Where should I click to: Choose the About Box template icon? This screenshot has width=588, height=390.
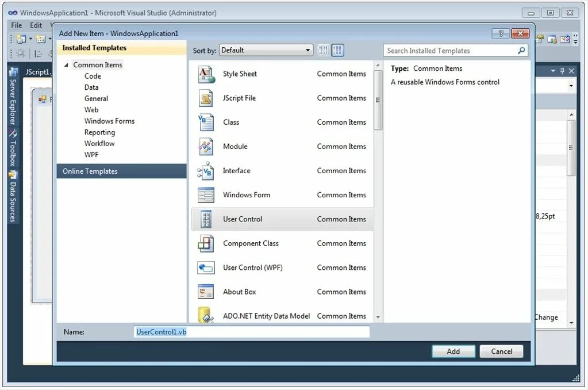tap(206, 292)
